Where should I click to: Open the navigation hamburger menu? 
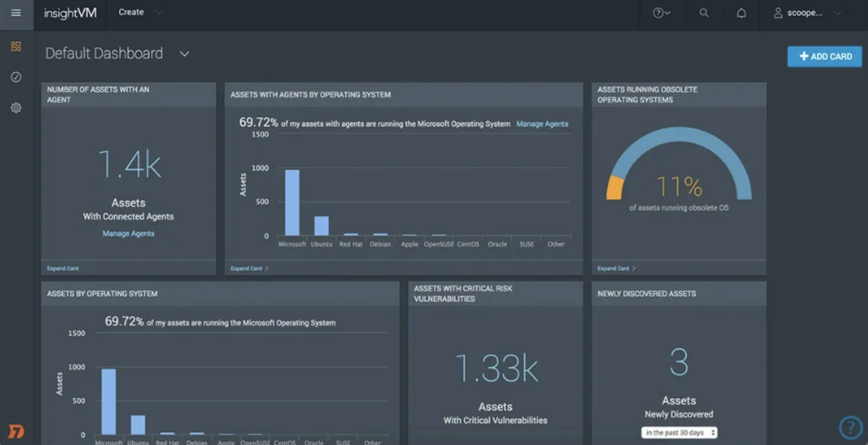(x=16, y=13)
